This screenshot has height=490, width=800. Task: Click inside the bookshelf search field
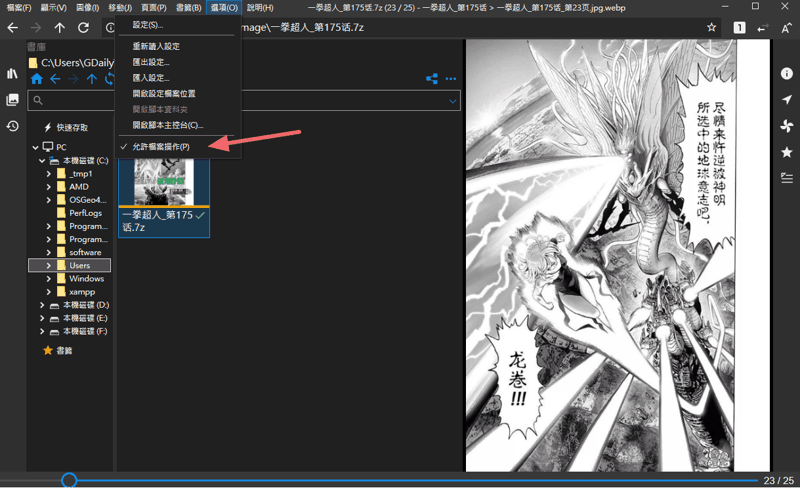coord(244,101)
